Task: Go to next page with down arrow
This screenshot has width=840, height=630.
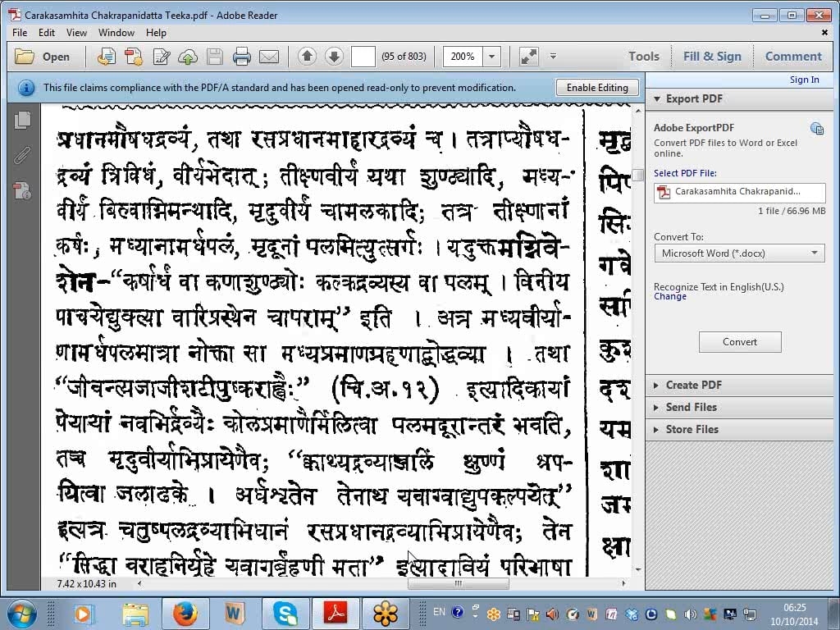Action: (x=334, y=57)
